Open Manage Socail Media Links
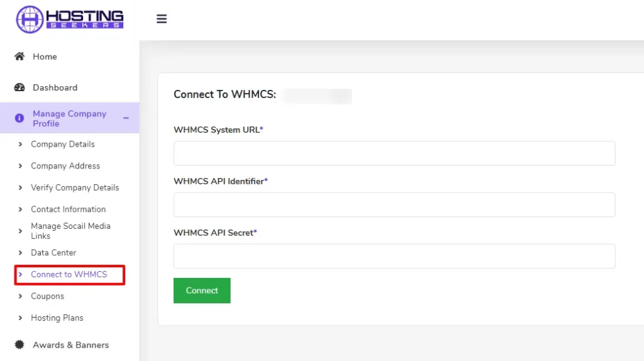 70,231
